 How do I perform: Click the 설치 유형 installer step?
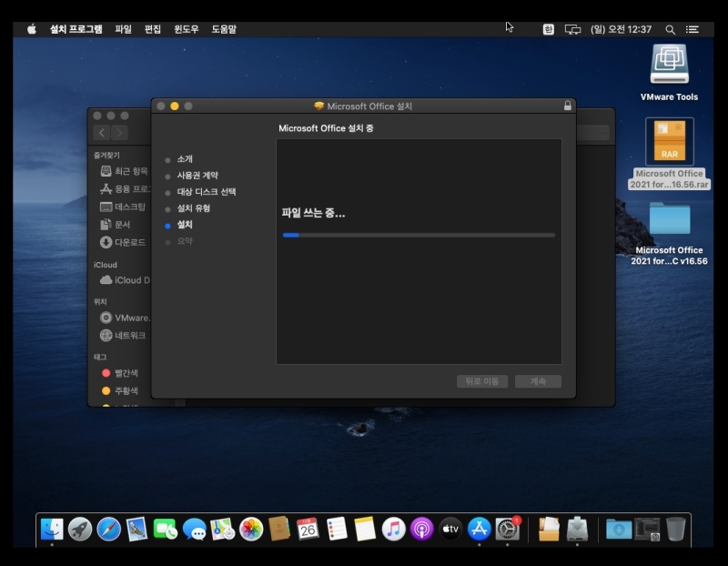click(x=193, y=208)
